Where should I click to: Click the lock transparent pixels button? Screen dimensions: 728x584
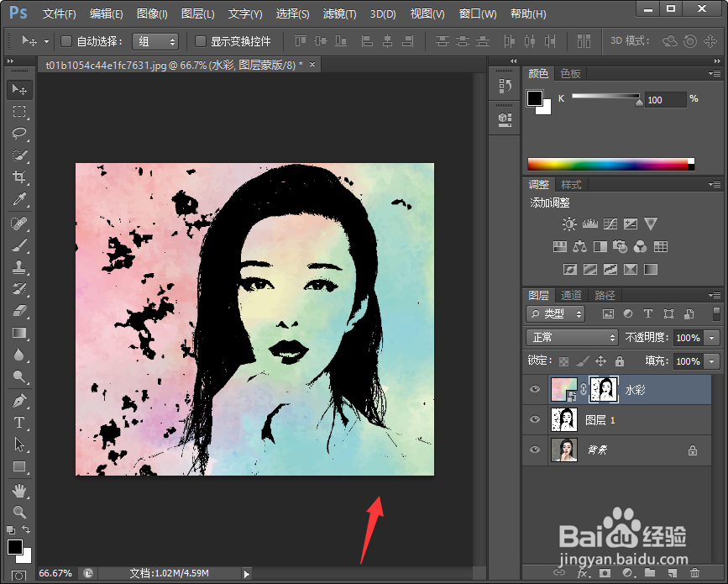[563, 360]
